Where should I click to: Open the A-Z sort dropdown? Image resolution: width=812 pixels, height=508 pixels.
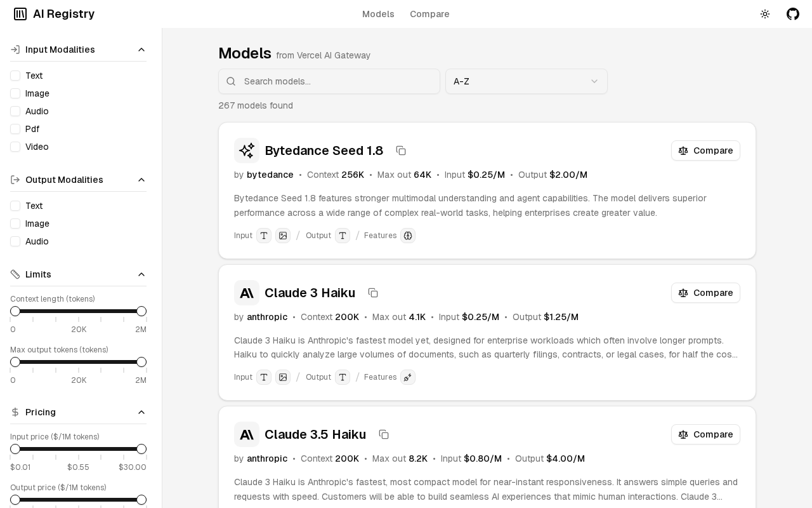(527, 81)
